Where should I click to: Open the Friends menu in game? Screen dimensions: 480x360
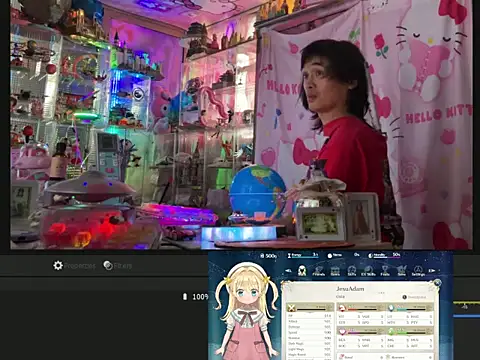pos(319,271)
